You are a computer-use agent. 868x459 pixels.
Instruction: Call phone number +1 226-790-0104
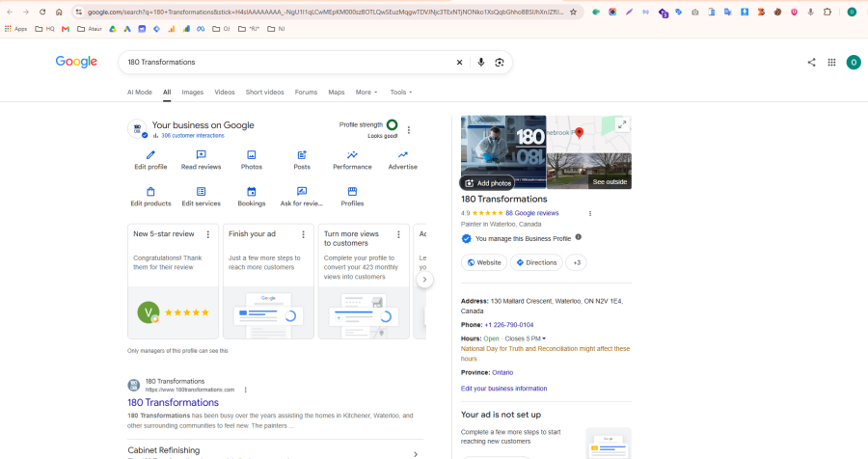tap(508, 325)
